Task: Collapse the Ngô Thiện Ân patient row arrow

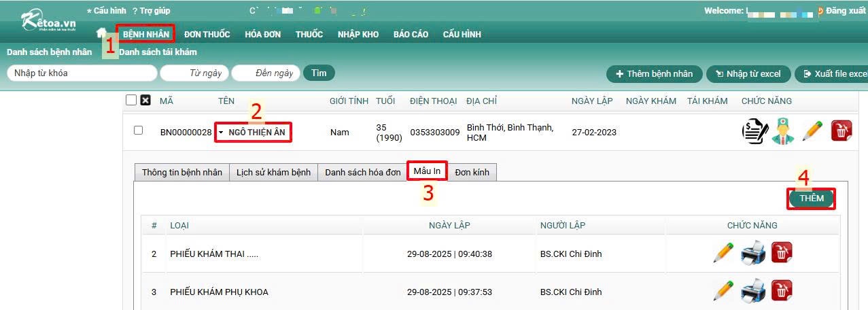Action: tap(221, 133)
